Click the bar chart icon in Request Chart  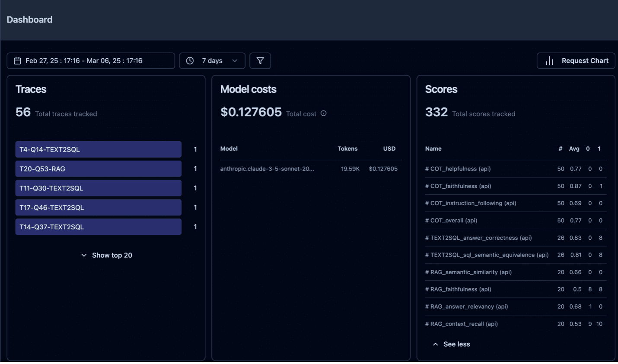pos(549,61)
